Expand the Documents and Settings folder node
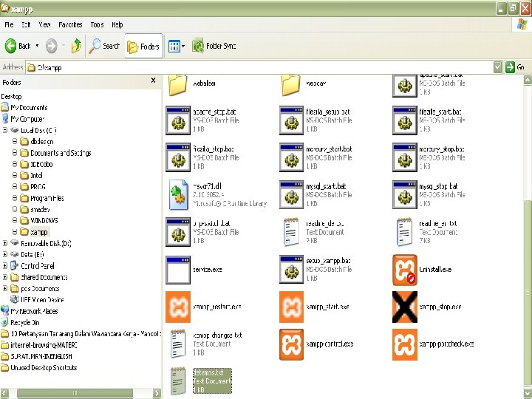The height and width of the screenshot is (399, 532). pos(15,153)
